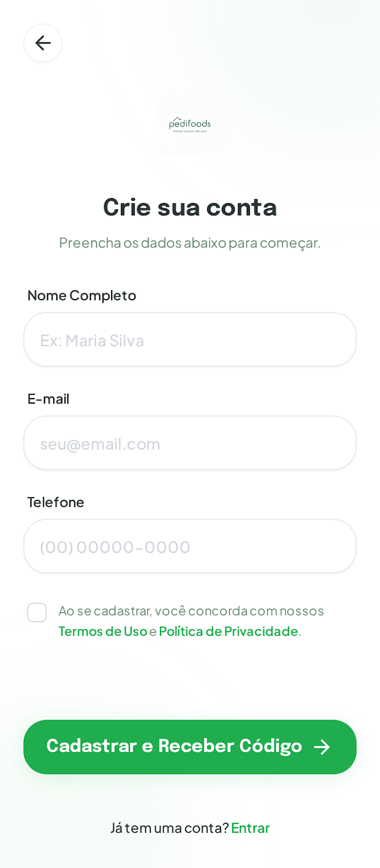Click the Já tem uma conta text

[170, 828]
